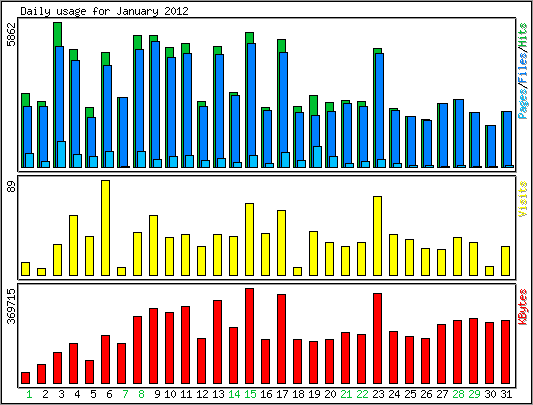The image size is (533, 405).
Task: Pick day label 3 on the x-axis
Action: point(61,394)
